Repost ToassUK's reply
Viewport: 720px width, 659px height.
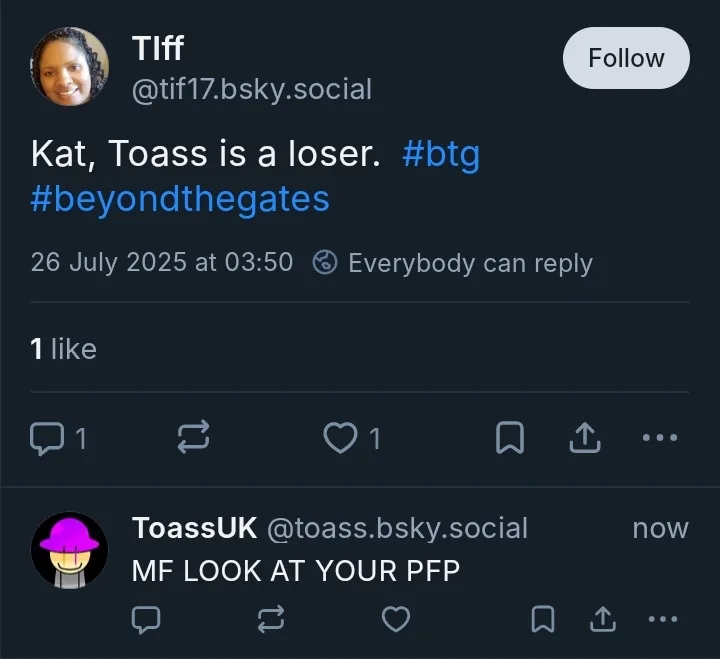(271, 620)
